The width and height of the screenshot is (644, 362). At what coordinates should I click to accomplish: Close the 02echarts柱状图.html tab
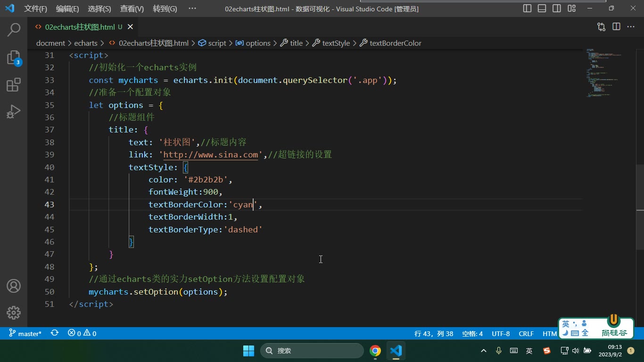[130, 27]
